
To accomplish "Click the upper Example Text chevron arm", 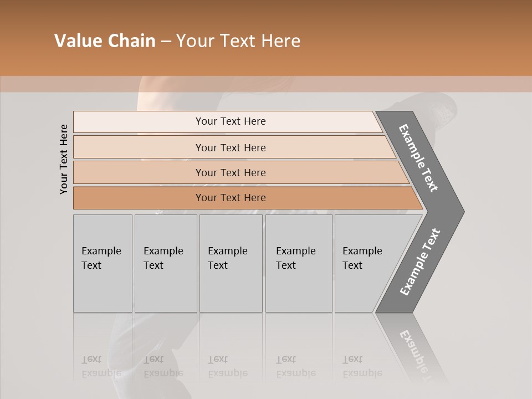I will click(419, 158).
